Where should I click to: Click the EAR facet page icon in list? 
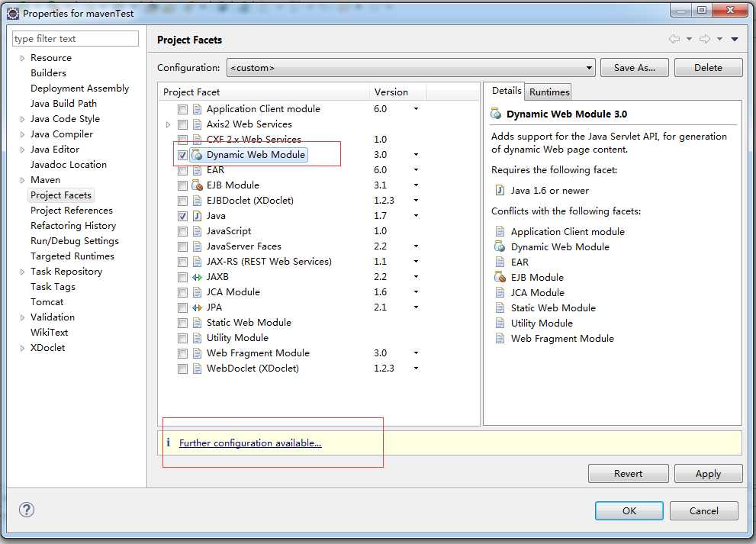click(x=197, y=169)
